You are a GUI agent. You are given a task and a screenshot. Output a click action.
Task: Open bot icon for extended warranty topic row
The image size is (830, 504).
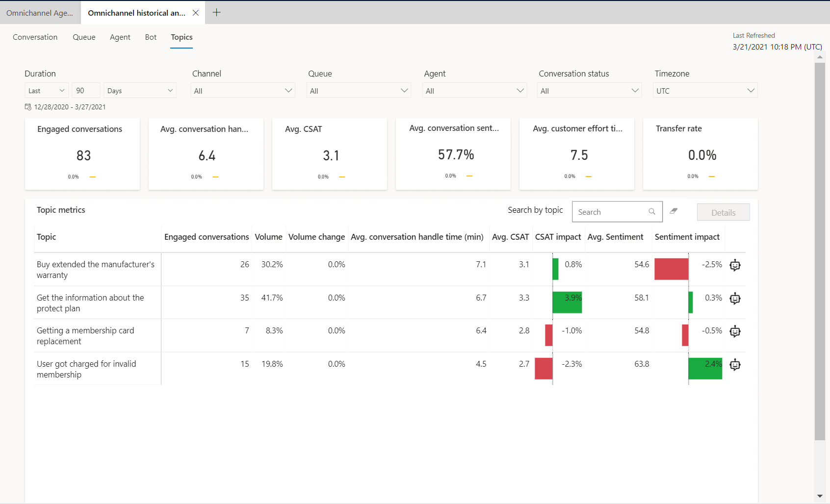pyautogui.click(x=735, y=265)
